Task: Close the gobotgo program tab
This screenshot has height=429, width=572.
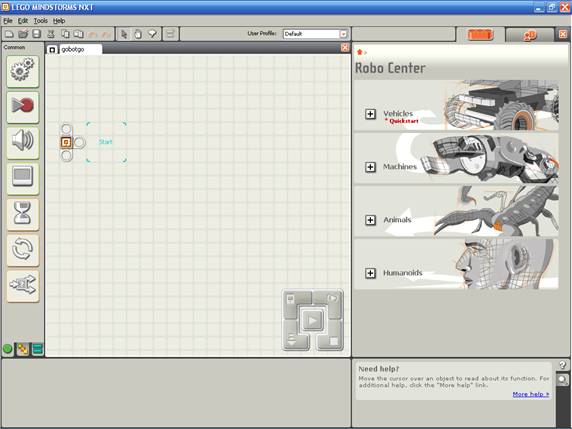Action: click(x=345, y=48)
